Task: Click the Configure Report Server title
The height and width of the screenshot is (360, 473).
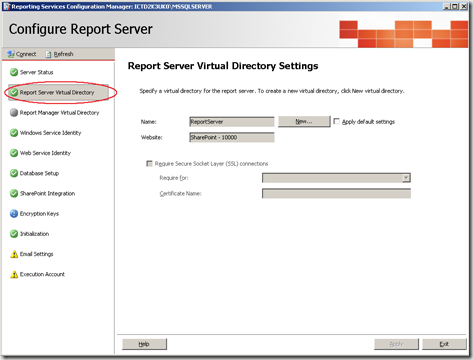Action: [x=81, y=29]
